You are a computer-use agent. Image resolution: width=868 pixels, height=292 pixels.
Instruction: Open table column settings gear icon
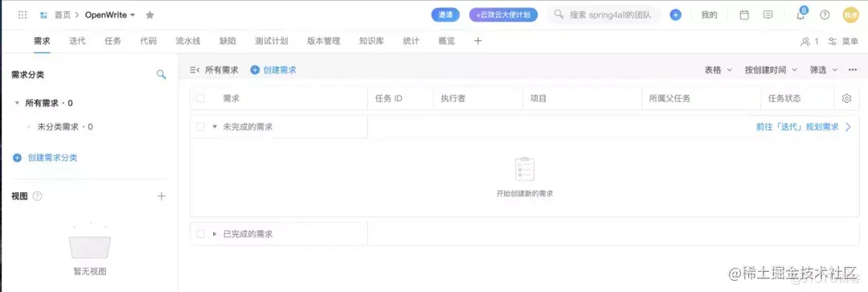coord(846,99)
